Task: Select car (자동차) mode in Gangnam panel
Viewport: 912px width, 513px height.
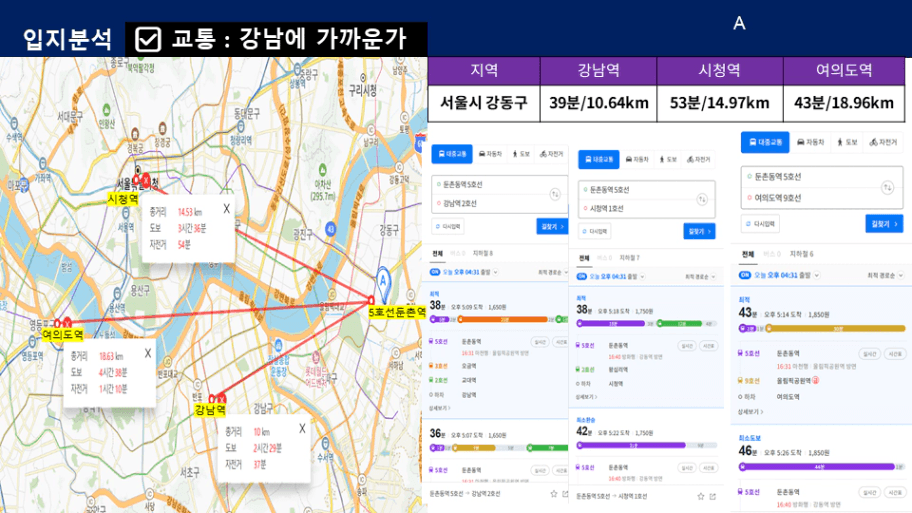Action: click(x=490, y=154)
